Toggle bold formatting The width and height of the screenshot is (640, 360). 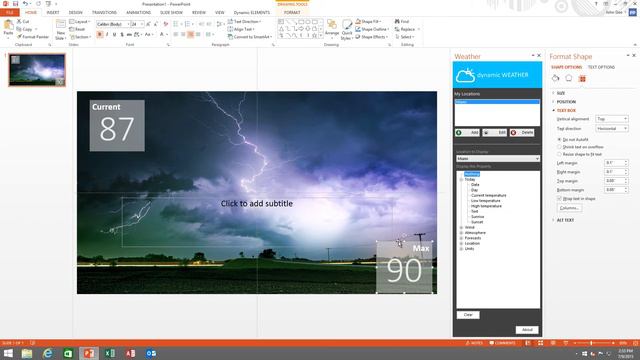click(100, 35)
